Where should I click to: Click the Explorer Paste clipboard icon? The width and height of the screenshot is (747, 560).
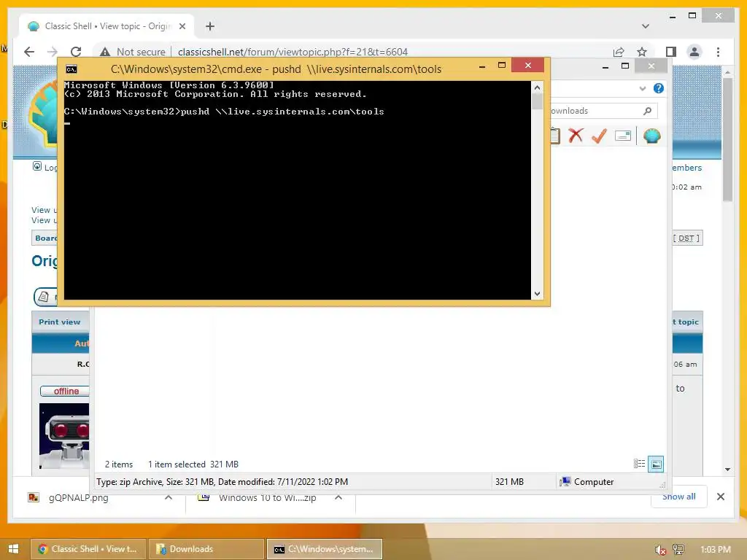[554, 136]
